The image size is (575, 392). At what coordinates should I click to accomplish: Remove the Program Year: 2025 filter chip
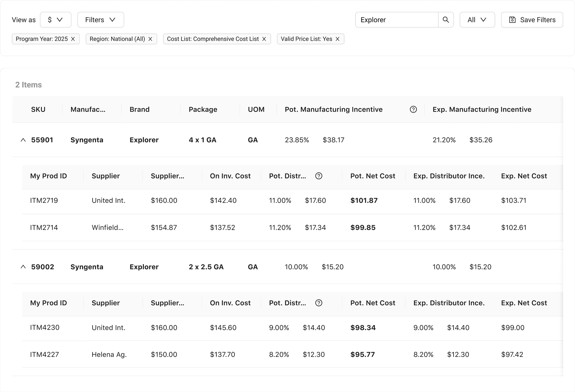coord(73,39)
